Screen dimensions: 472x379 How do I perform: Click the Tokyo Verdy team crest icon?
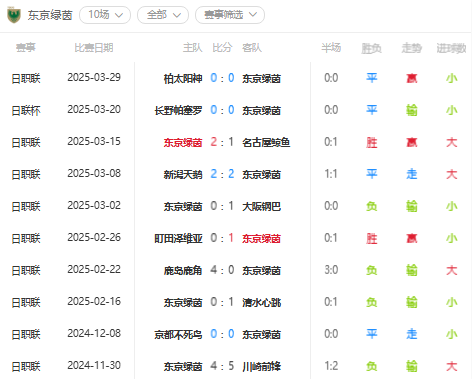(14, 15)
